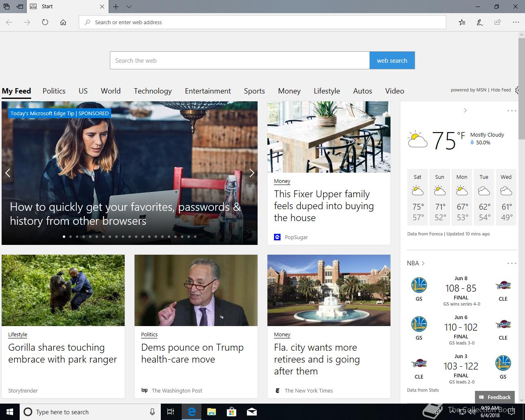The width and height of the screenshot is (525, 420).
Task: Open the Video tab
Action: [395, 91]
